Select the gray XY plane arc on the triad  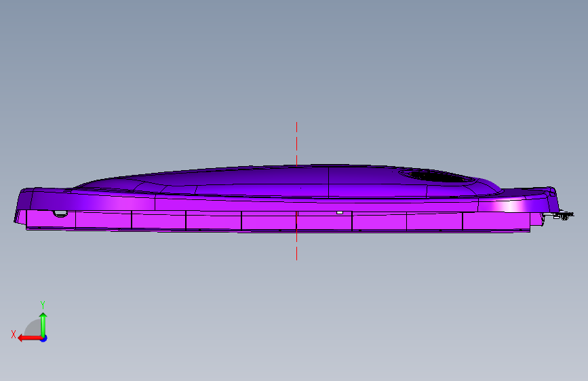pos(33,327)
